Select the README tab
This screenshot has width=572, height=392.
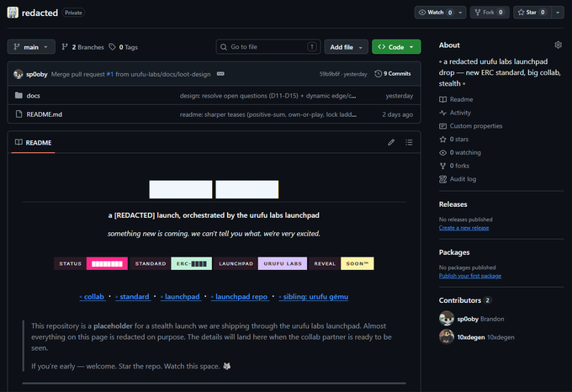point(33,142)
